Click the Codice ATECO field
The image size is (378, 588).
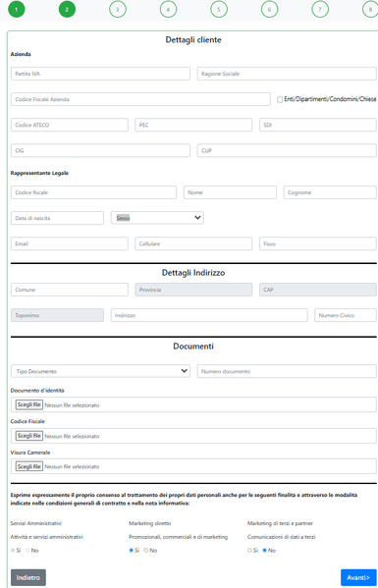(x=70, y=125)
